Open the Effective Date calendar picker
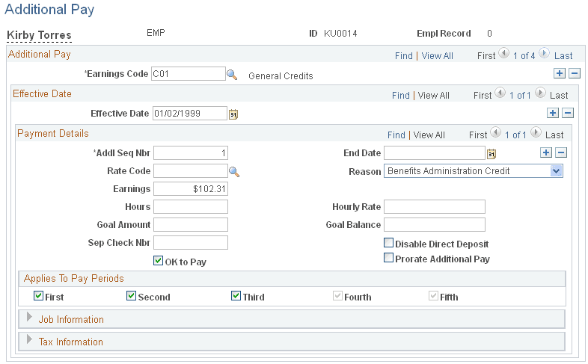Viewport: 588px width, 364px height. click(233, 114)
